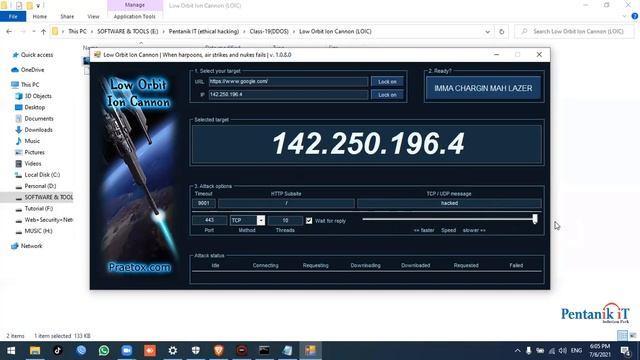This screenshot has width=640, height=360.
Task: Click the Praetox.com link on the banner
Action: [139, 267]
